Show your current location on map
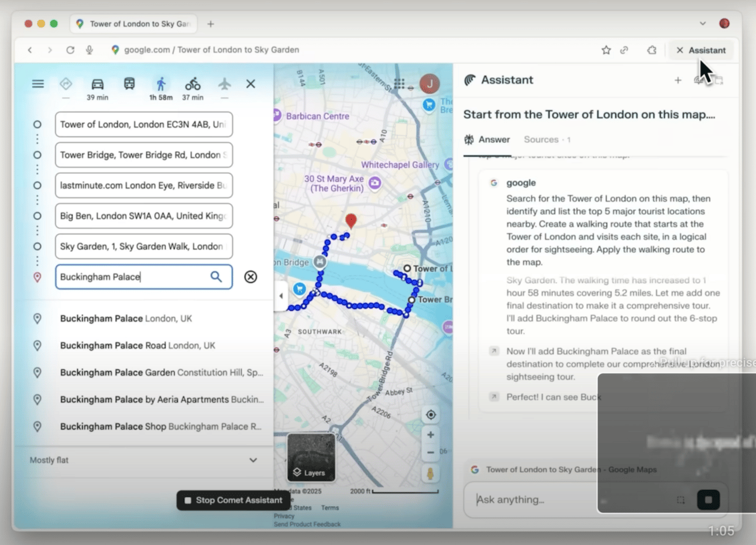This screenshot has width=756, height=545. pos(431,415)
